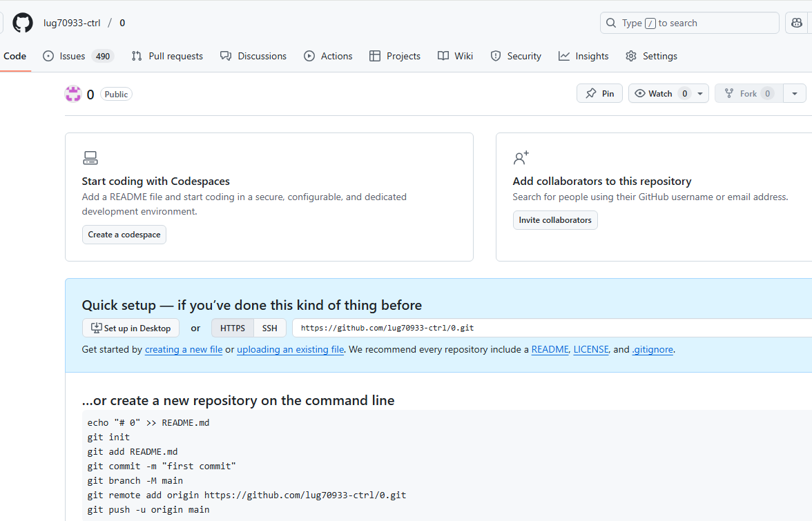Viewport: 812px width, 521px height.
Task: Select the HTTPS clone option
Action: (x=233, y=328)
